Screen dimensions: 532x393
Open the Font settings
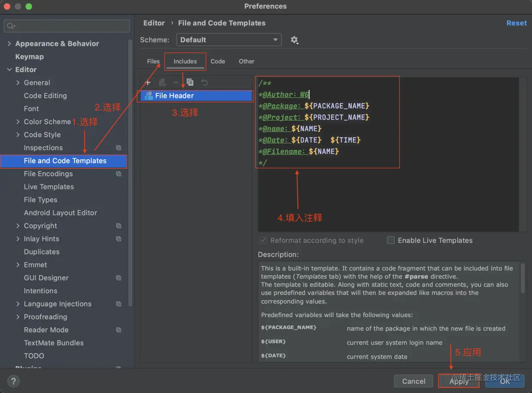coord(31,109)
